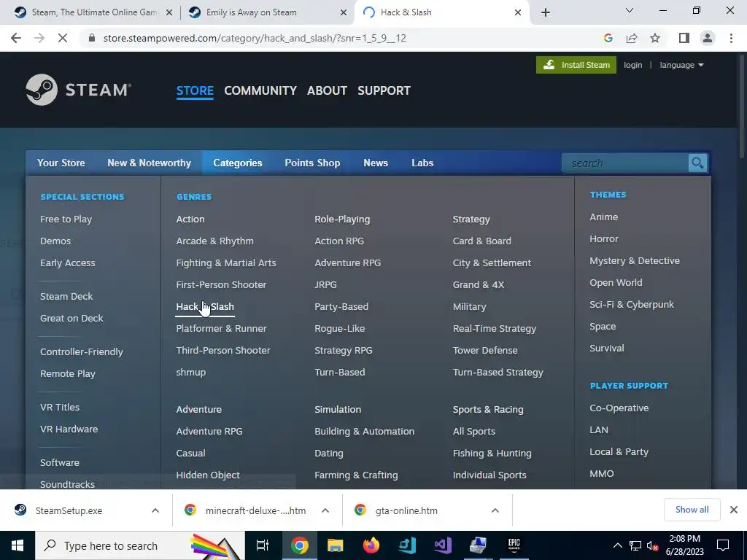Show hidden tray icons chevron
Screen dimensions: 747x560
coord(617,545)
